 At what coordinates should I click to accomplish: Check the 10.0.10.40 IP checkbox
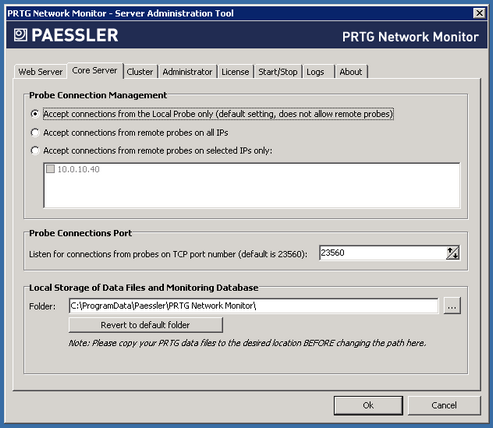(x=50, y=169)
